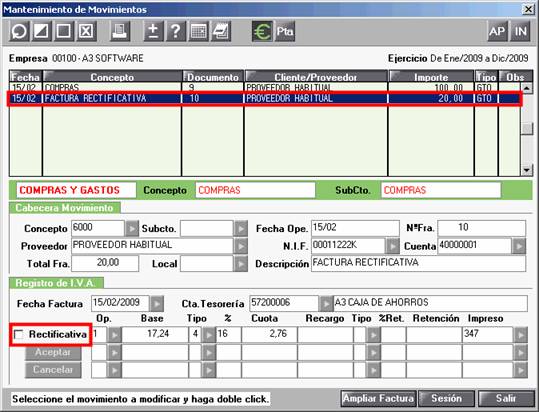The height and width of the screenshot is (412, 539).
Task: Click the Salir button
Action: click(x=506, y=399)
